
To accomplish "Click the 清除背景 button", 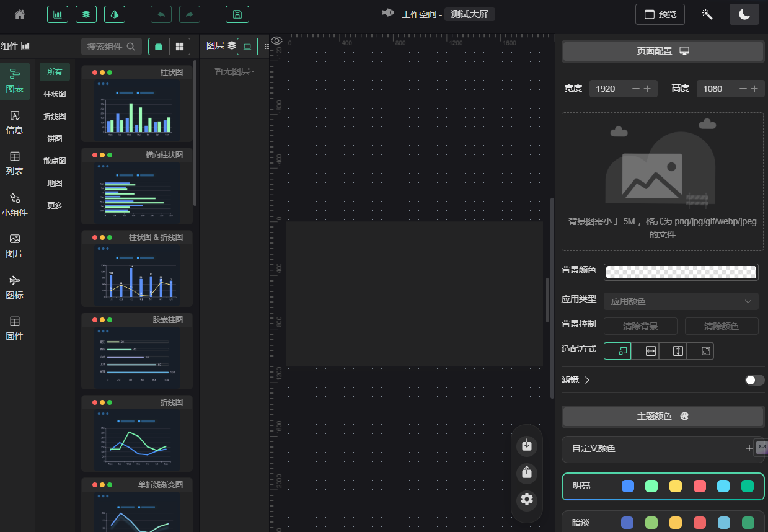I will click(641, 326).
